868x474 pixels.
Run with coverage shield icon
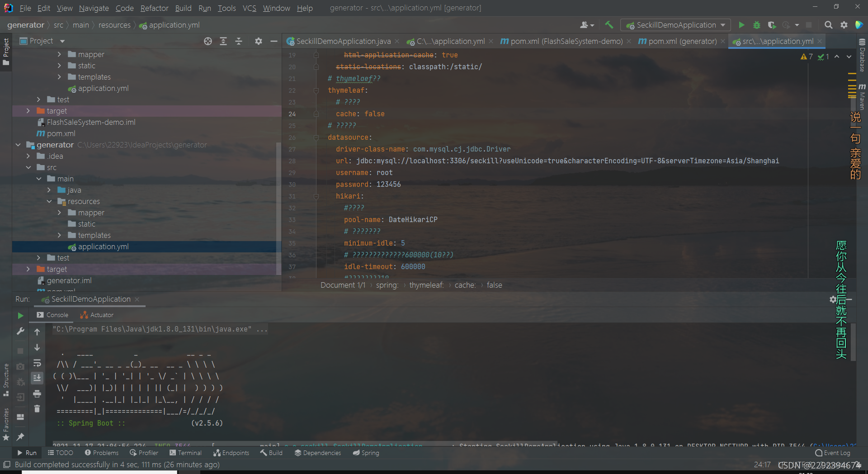772,25
